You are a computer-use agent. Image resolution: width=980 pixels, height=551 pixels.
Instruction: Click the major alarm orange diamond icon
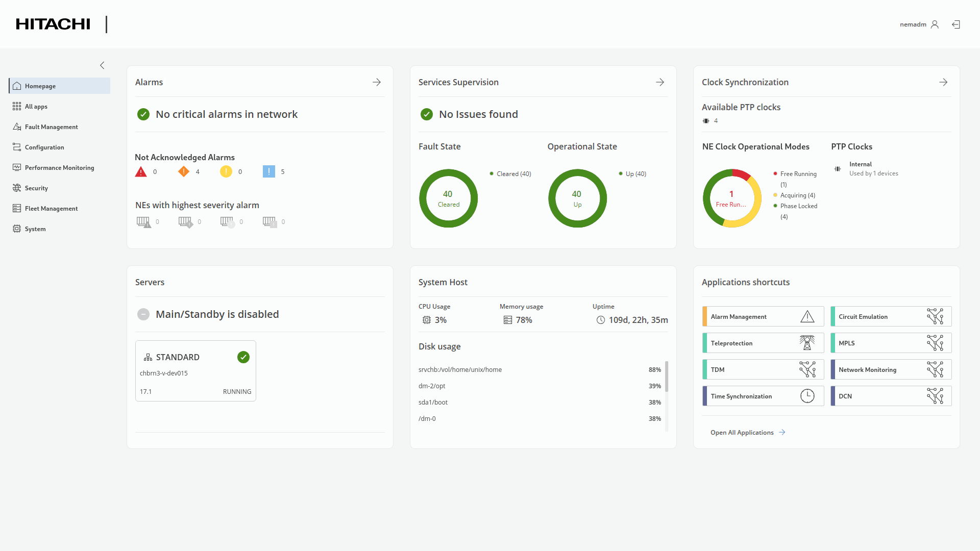pyautogui.click(x=183, y=171)
